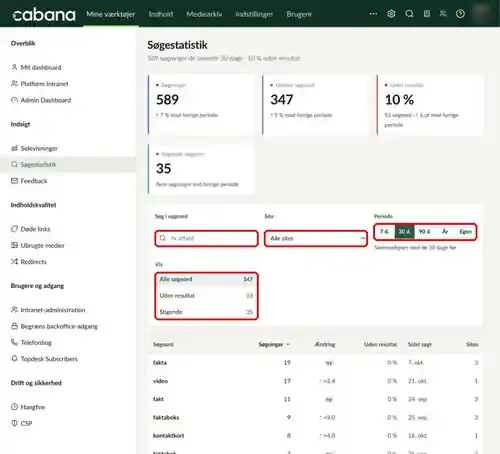Expand the Alle sites dropdown

click(316, 238)
